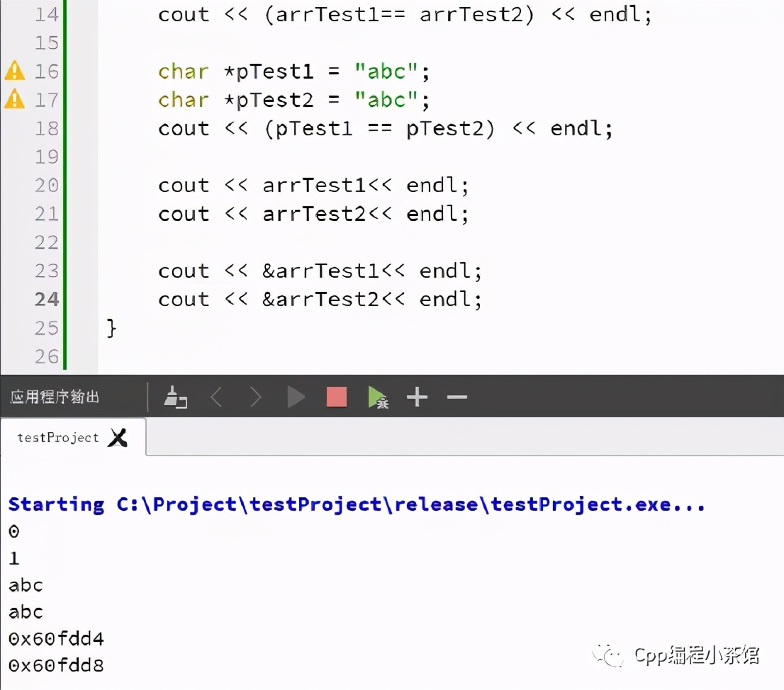Click the char *pTest2 declaration line
Image resolution: width=784 pixels, height=690 pixels.
click(x=293, y=100)
